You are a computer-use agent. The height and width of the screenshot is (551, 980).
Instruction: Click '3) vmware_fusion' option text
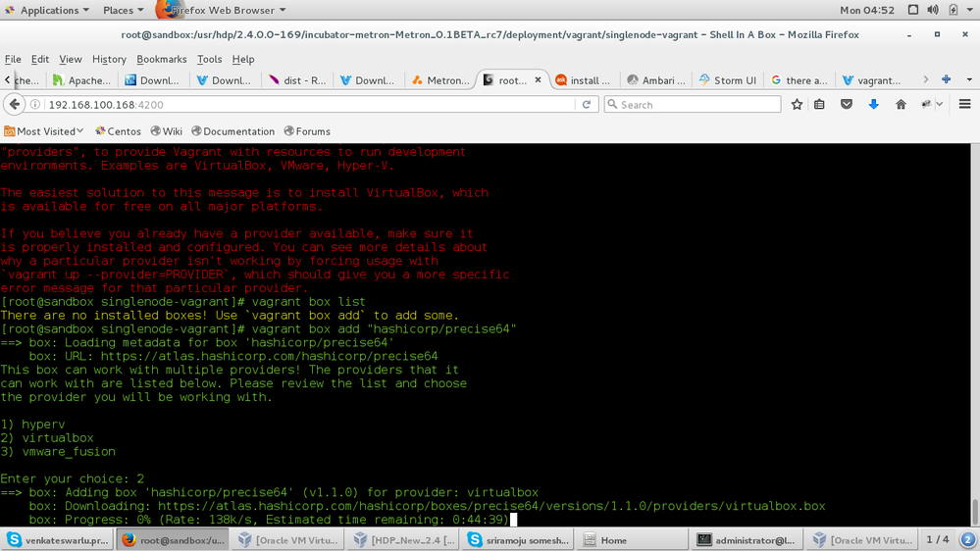point(58,451)
